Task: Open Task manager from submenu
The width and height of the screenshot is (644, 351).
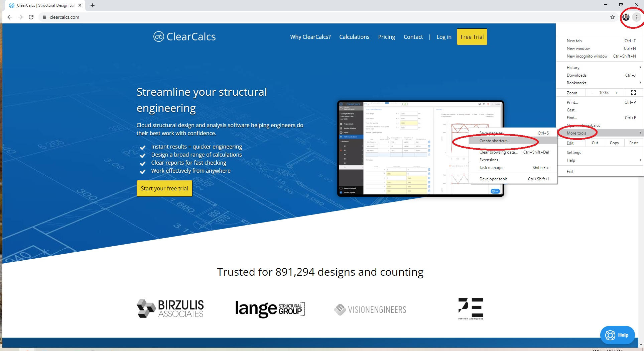Action: 513,168
